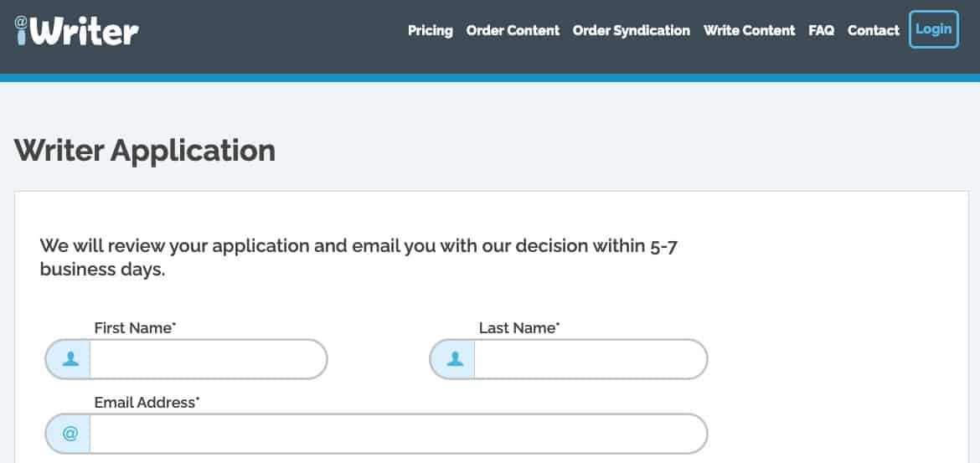The image size is (980, 463).
Task: Select Write Content in navigation
Action: coord(749,30)
